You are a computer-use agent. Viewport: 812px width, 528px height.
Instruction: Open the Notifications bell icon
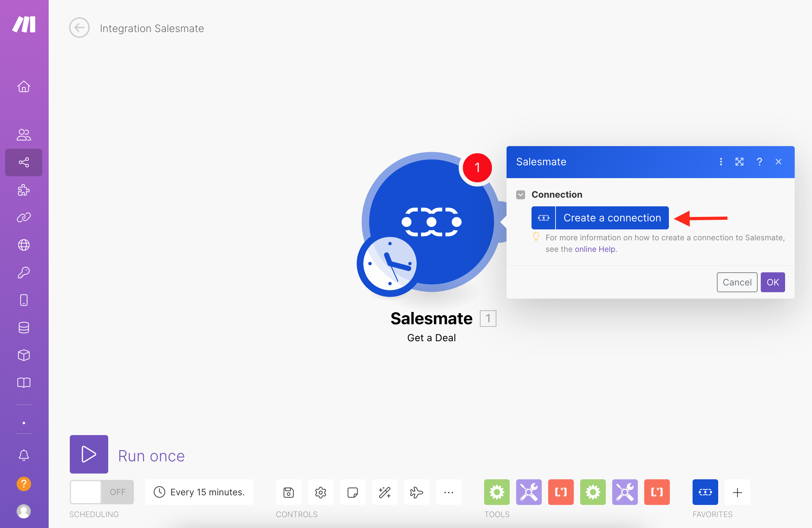pyautogui.click(x=24, y=455)
